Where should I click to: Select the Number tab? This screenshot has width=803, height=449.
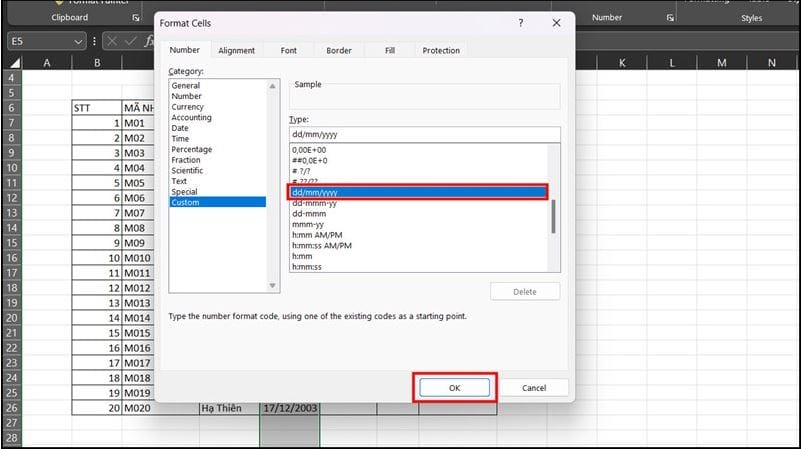pos(184,50)
